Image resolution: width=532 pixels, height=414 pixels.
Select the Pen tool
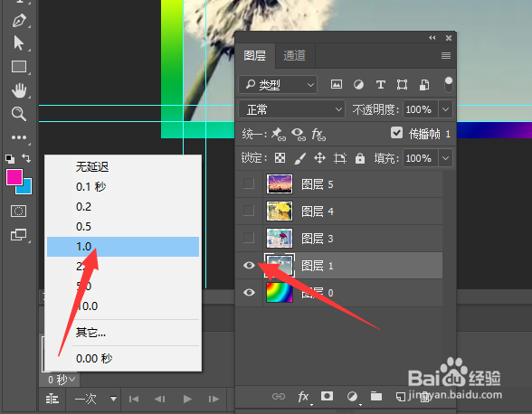click(19, 21)
